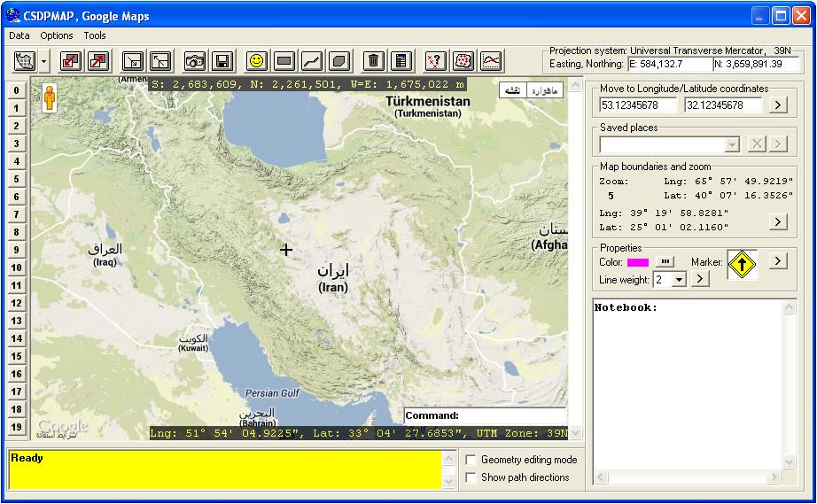Viewport: 817px width, 504px height.
Task: Go to entered longitude/latitude coordinates
Action: (777, 105)
